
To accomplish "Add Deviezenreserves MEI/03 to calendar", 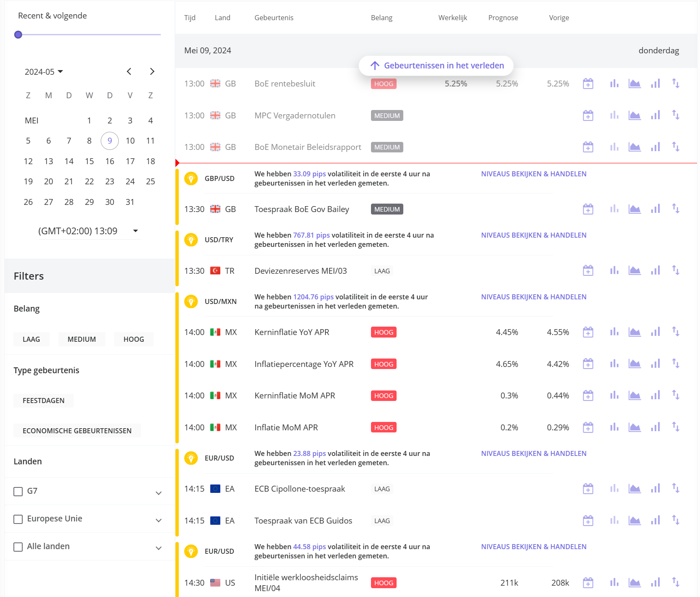I will [588, 270].
